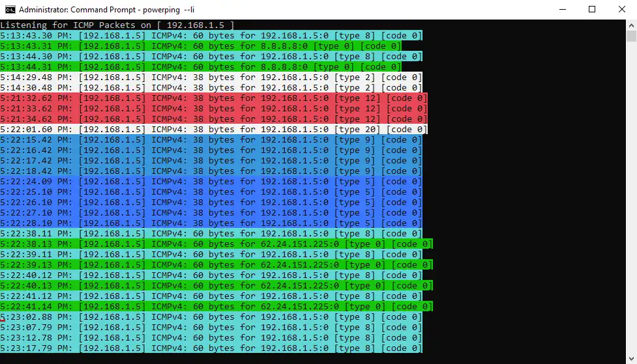Select the type 8 row at 5:22:39.11 PM

pyautogui.click(x=211, y=255)
